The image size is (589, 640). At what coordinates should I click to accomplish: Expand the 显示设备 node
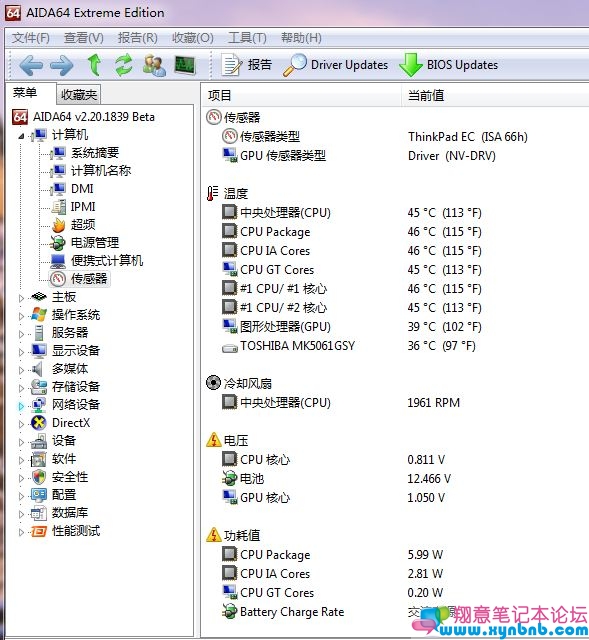(x=21, y=351)
